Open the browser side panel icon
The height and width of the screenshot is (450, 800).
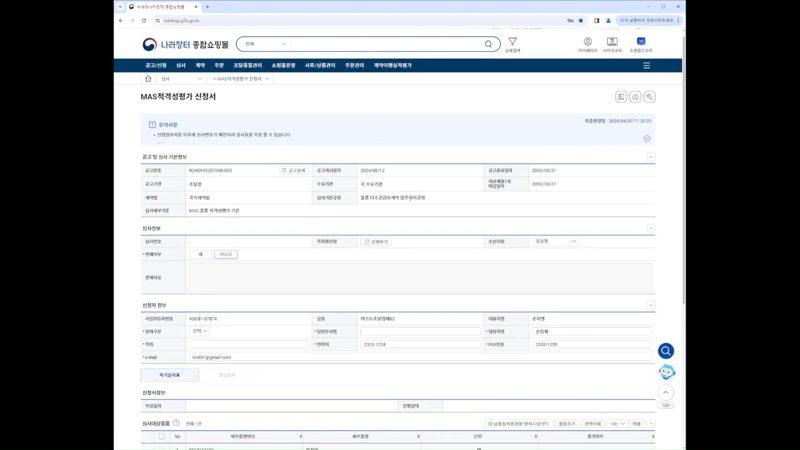point(596,20)
